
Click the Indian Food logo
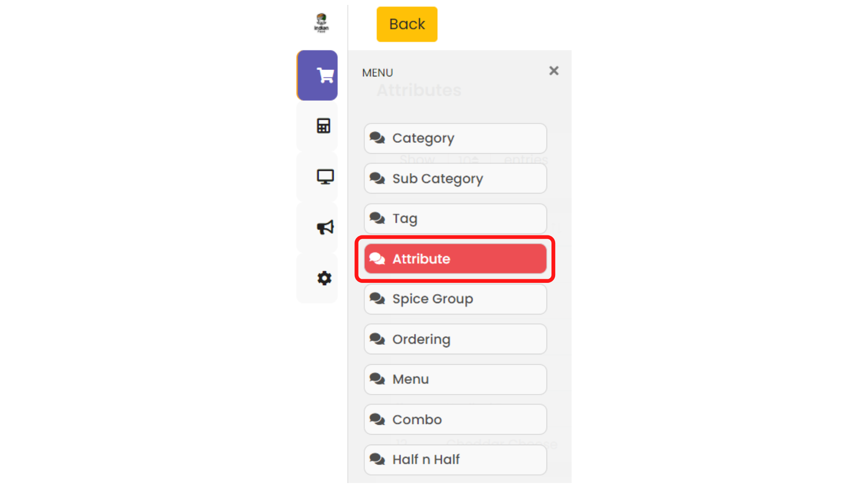coord(321,23)
